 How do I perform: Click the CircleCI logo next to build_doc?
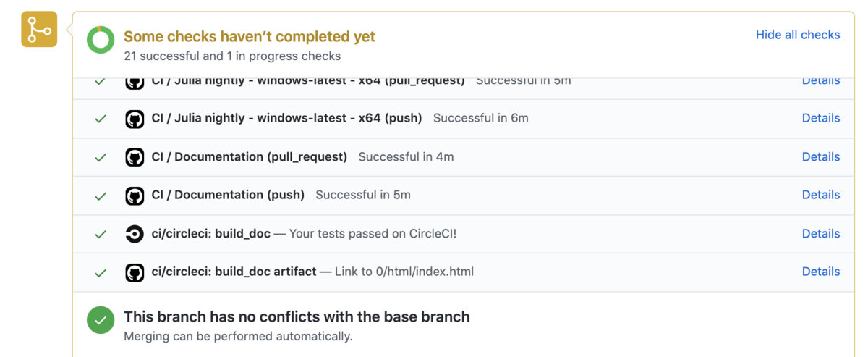coord(135,234)
